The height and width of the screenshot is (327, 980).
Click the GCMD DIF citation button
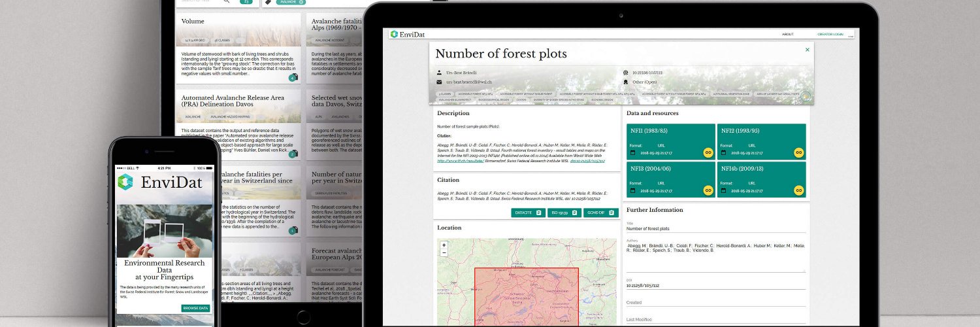coord(601,213)
